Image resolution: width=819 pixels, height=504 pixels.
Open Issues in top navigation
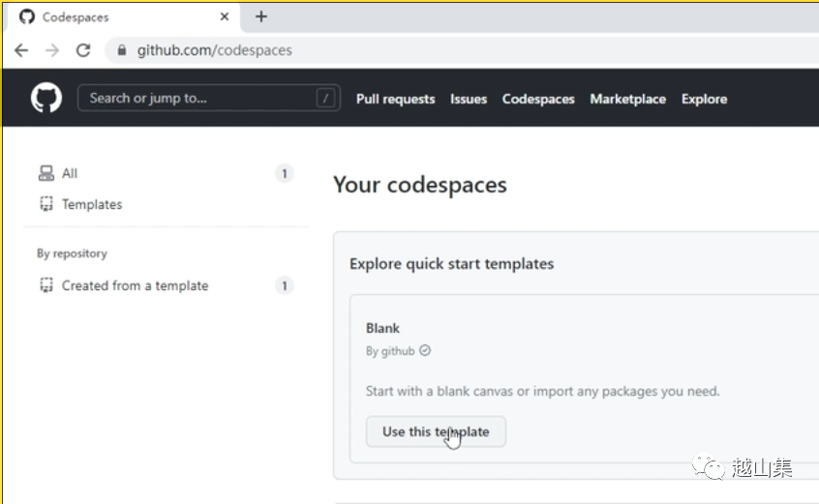pos(469,99)
